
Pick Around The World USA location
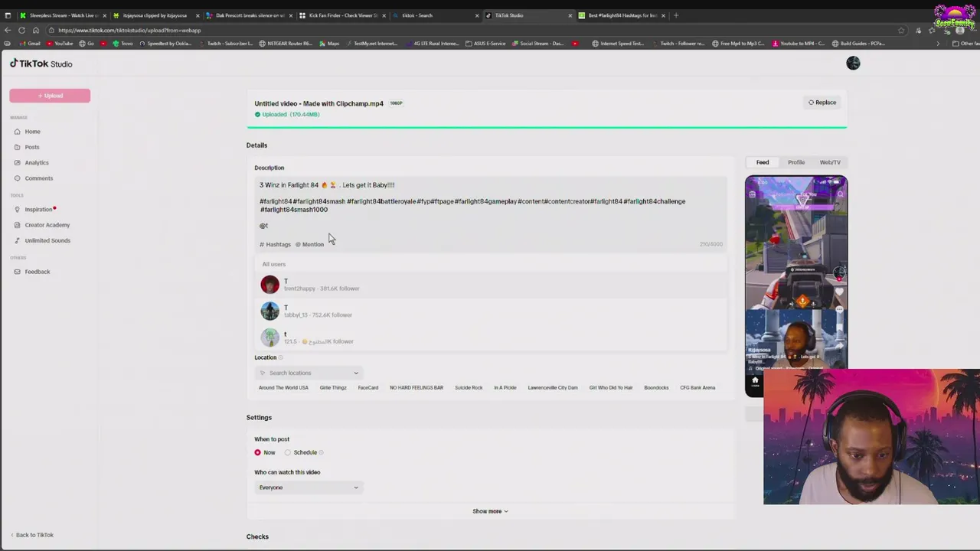[x=283, y=388]
